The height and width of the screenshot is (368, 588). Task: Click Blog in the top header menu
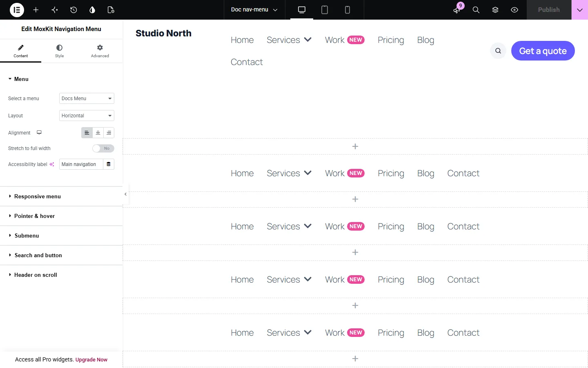coord(425,40)
